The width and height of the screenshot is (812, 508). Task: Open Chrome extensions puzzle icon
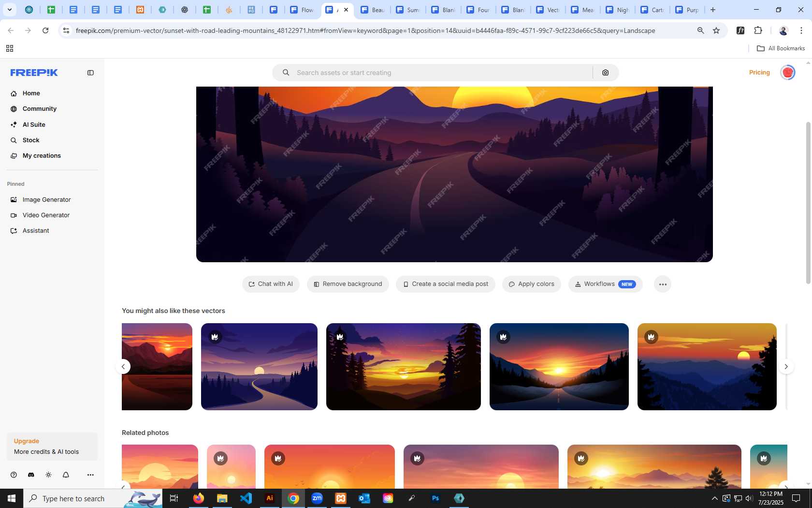(x=758, y=30)
